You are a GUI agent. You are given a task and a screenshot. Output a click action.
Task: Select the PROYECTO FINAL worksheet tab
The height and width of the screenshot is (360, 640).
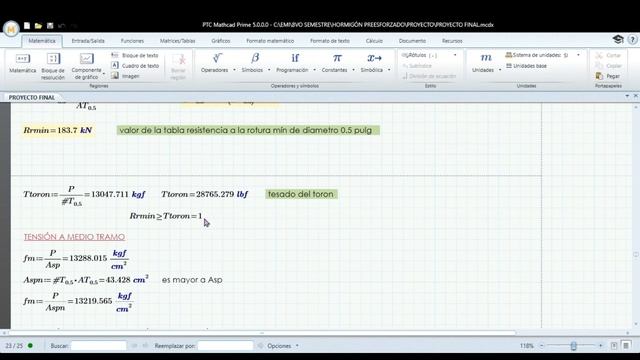[x=32, y=98]
